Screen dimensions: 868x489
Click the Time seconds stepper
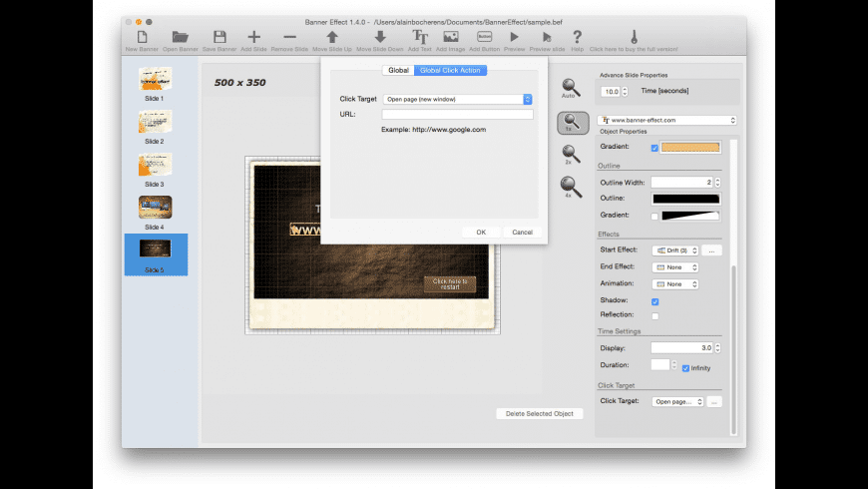pos(625,92)
